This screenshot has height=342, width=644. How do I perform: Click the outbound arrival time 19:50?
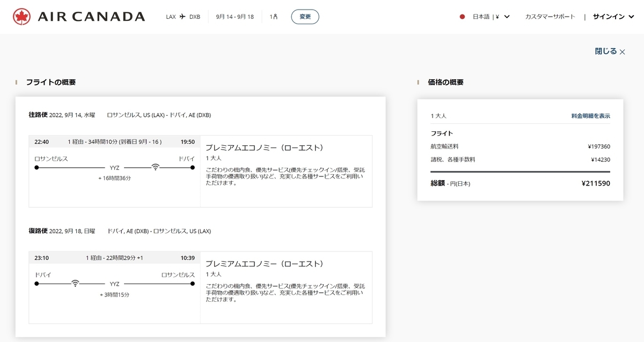(x=187, y=142)
